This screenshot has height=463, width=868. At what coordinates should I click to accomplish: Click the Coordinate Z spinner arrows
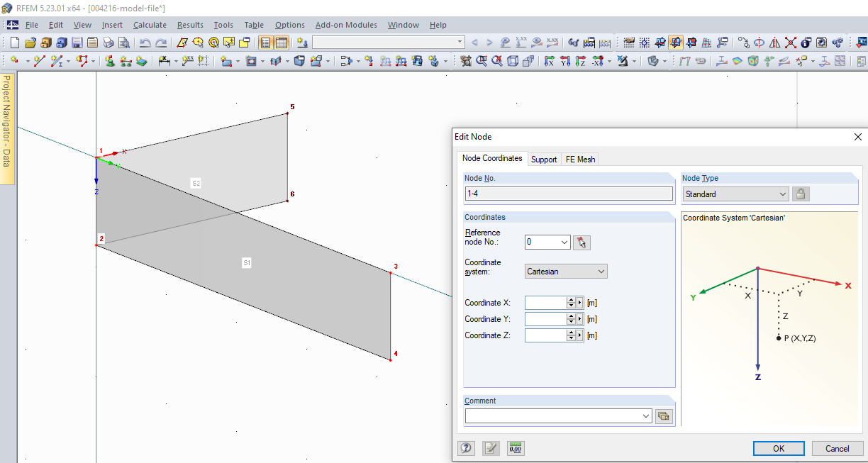(x=571, y=335)
